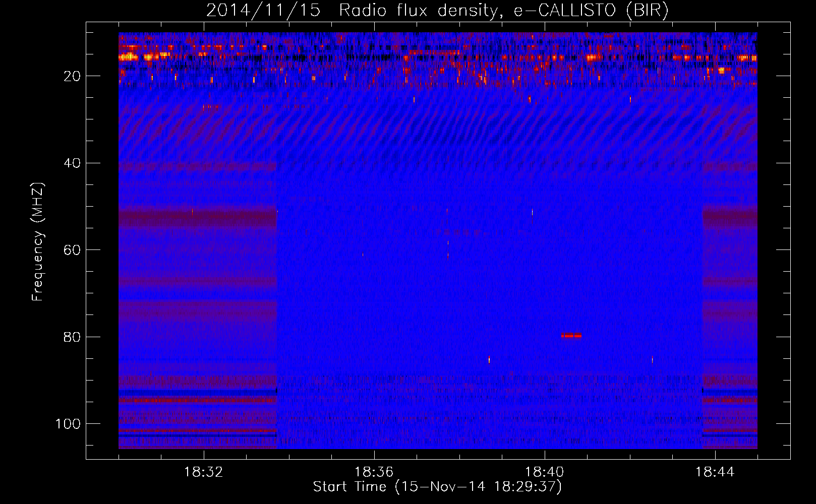Click the red burst feature near 80 MHz
The width and height of the screenshot is (816, 504).
tap(571, 335)
